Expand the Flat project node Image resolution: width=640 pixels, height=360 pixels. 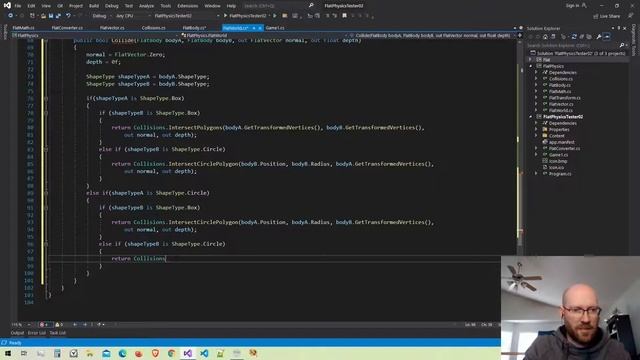pos(531,60)
